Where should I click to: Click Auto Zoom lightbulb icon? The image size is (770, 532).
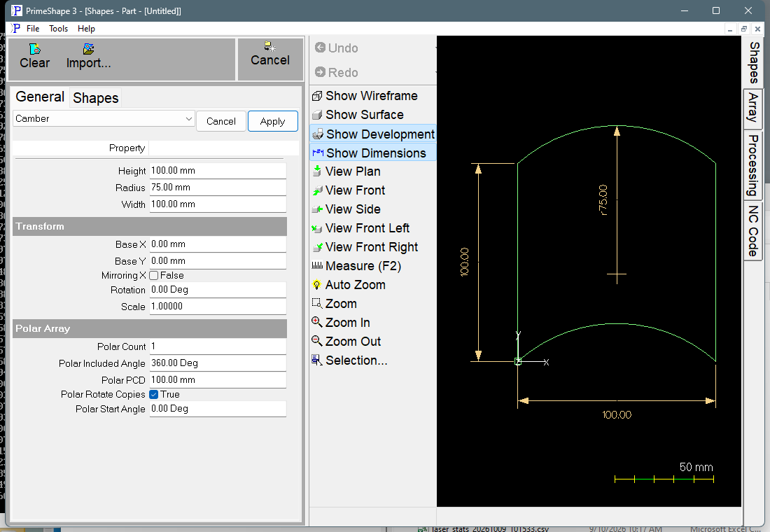click(x=316, y=285)
